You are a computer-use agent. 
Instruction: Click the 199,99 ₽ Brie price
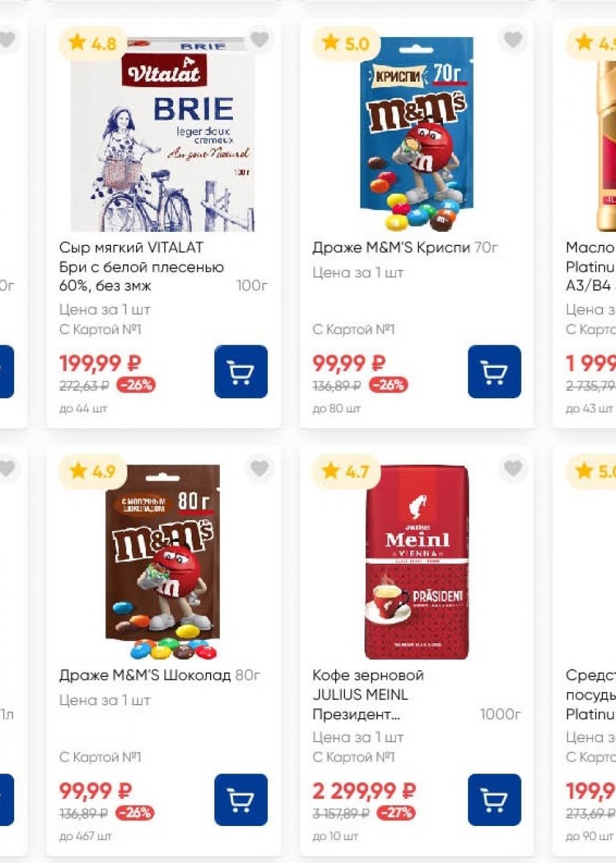(x=100, y=363)
